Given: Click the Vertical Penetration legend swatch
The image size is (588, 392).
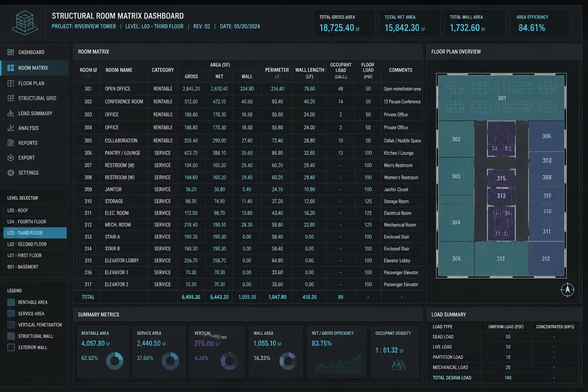Looking at the screenshot, I should coord(11,325).
